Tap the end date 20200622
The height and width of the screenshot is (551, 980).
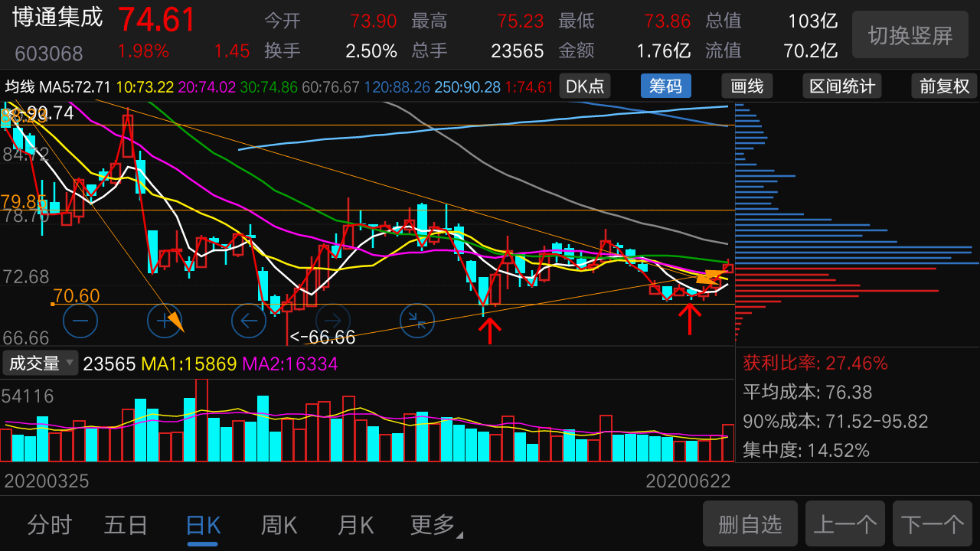point(688,481)
